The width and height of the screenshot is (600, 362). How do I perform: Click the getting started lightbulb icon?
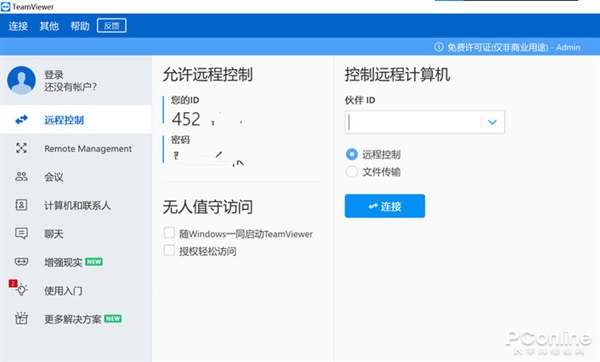click(x=22, y=290)
